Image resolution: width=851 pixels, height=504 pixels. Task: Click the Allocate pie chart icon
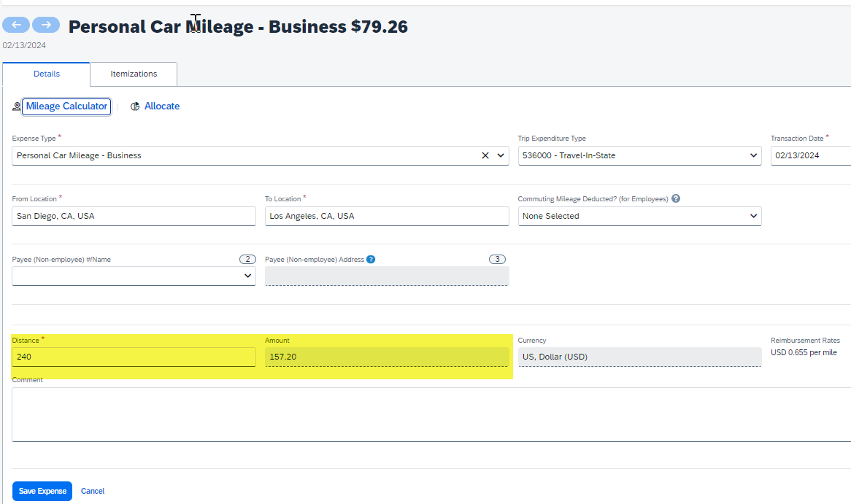[x=135, y=106]
